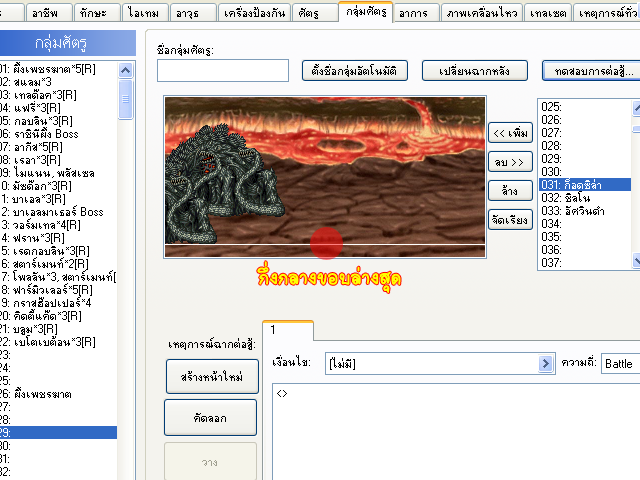Click the <> line in event commands
The height and width of the screenshot is (480, 640).
pyautogui.click(x=282, y=393)
